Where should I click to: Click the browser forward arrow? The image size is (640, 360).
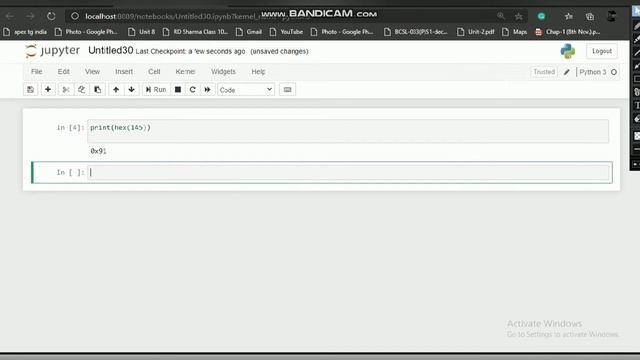30,16
